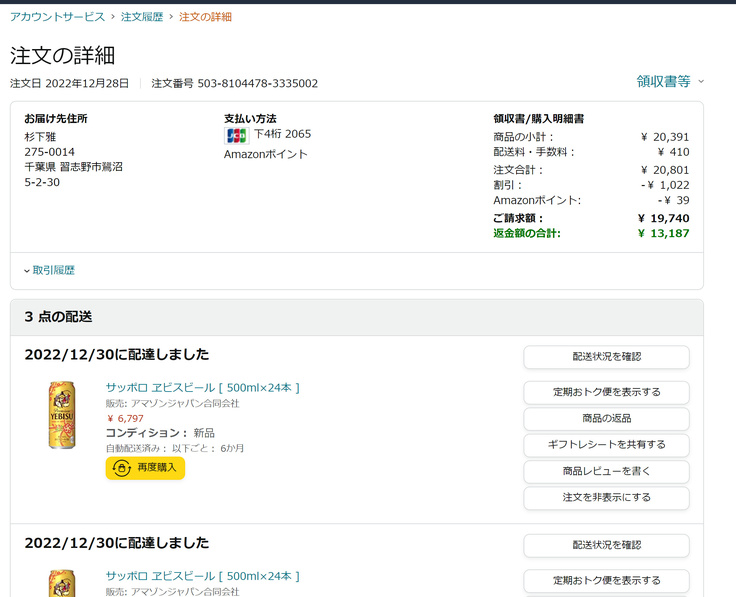Image resolution: width=736 pixels, height=597 pixels.
Task: Open the first Yebisu beer can thumbnail
Action: click(x=62, y=414)
